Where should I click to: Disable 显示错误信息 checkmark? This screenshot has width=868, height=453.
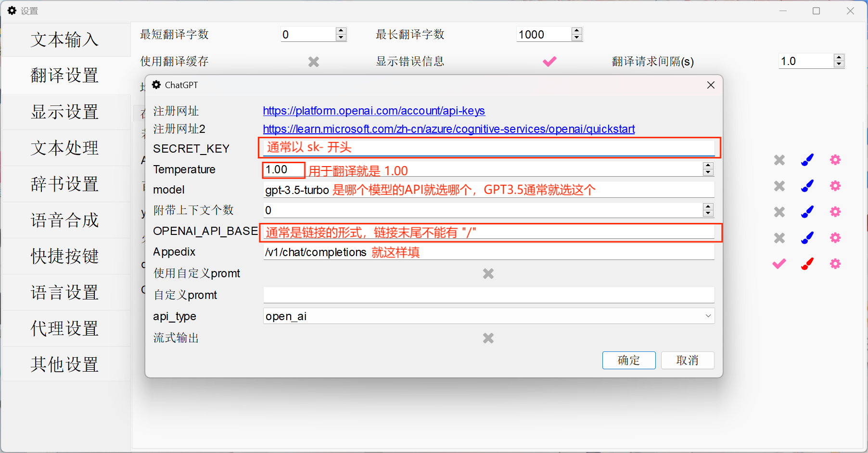tap(549, 62)
